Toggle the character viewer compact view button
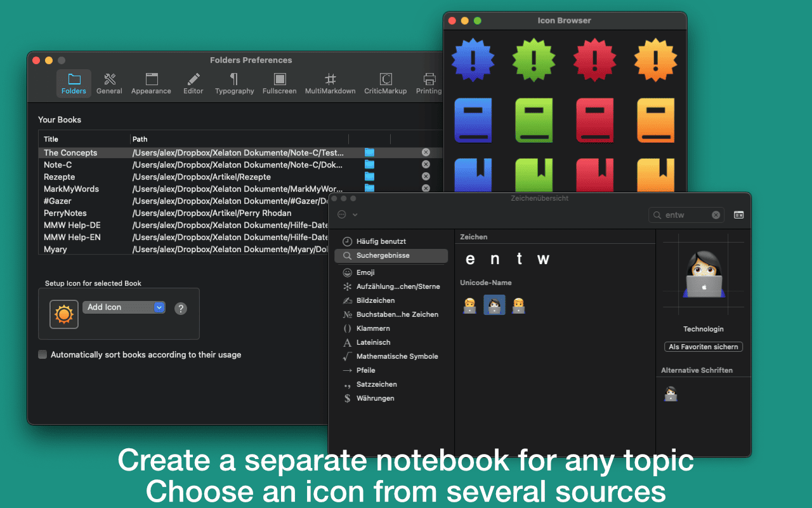812x508 pixels. click(x=738, y=215)
